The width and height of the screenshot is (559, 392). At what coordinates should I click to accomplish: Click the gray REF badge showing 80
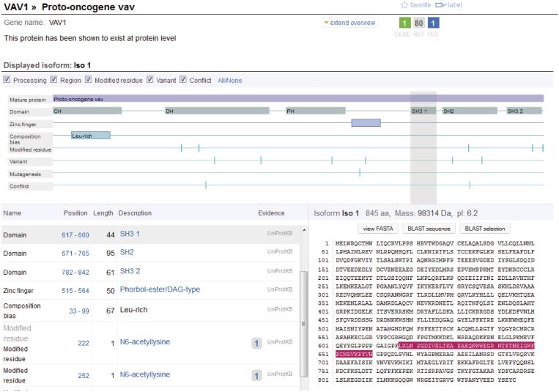(x=418, y=23)
